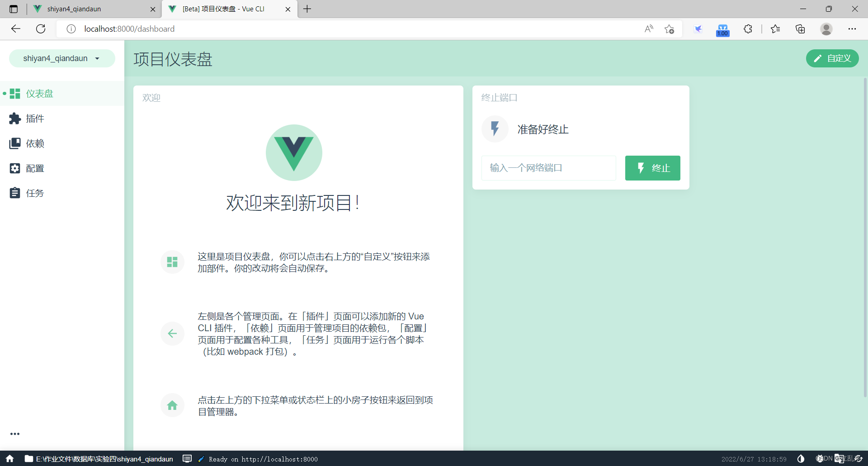Image resolution: width=868 pixels, height=466 pixels.
Task: Click the Windows home icon on the taskbar
Action: 9,459
